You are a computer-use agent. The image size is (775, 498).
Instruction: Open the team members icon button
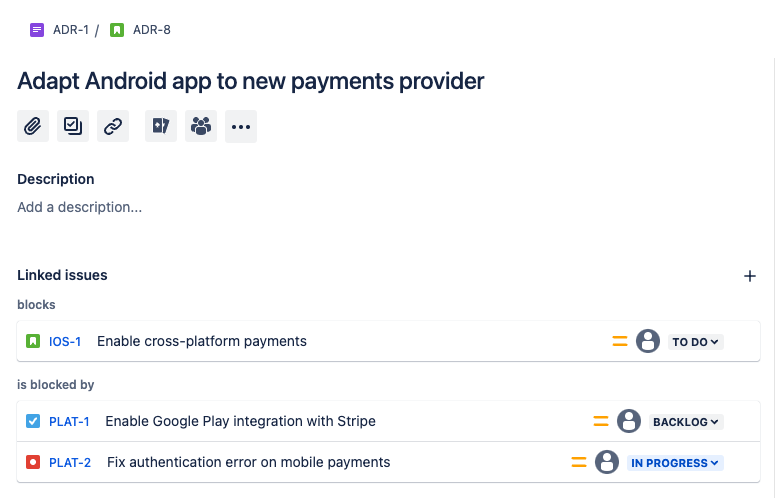201,126
